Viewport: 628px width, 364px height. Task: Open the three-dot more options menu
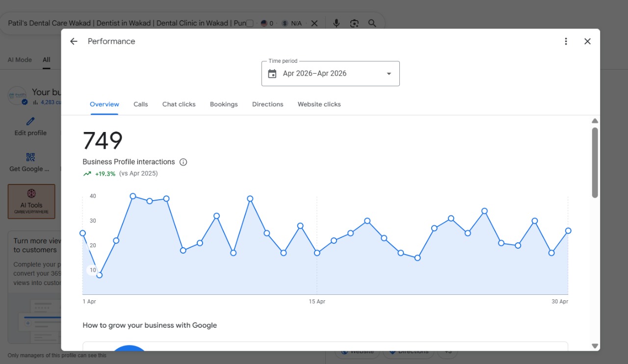pos(566,42)
